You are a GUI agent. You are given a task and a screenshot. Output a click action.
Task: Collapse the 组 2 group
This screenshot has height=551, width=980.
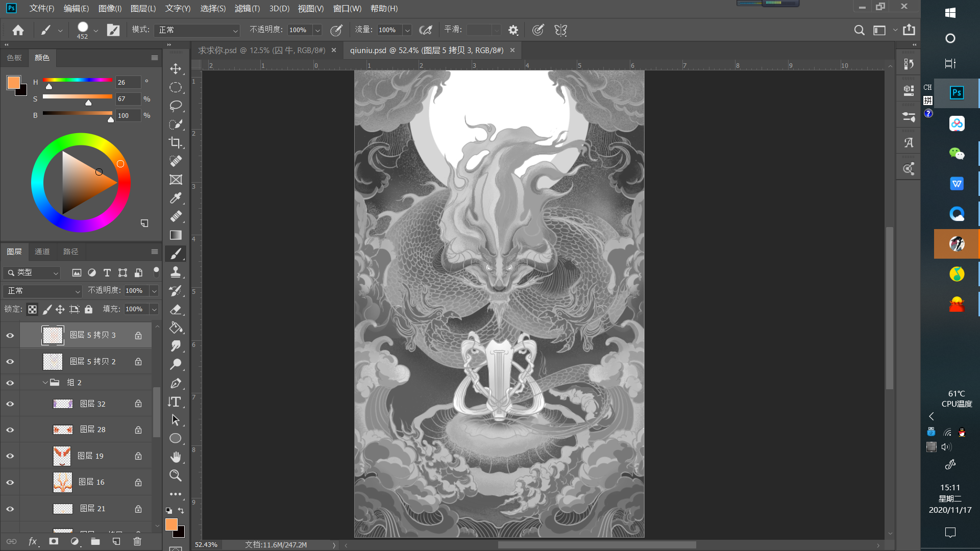(45, 383)
